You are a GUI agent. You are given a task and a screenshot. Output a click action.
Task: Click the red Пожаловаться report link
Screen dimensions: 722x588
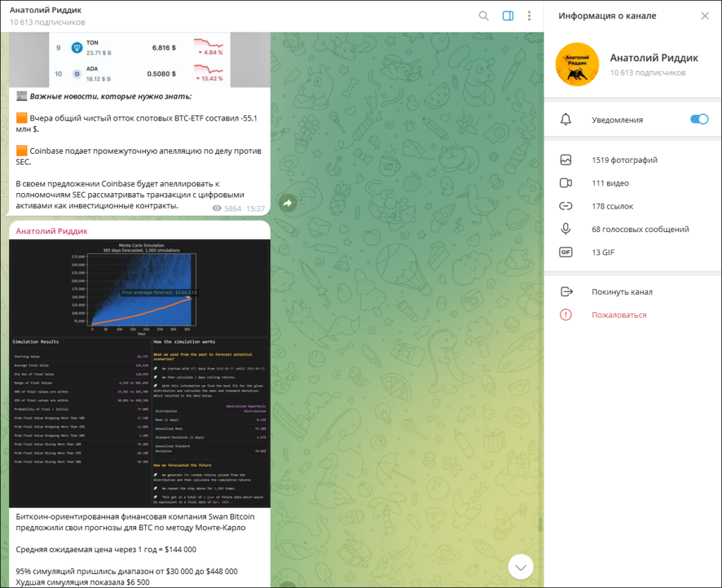click(618, 315)
